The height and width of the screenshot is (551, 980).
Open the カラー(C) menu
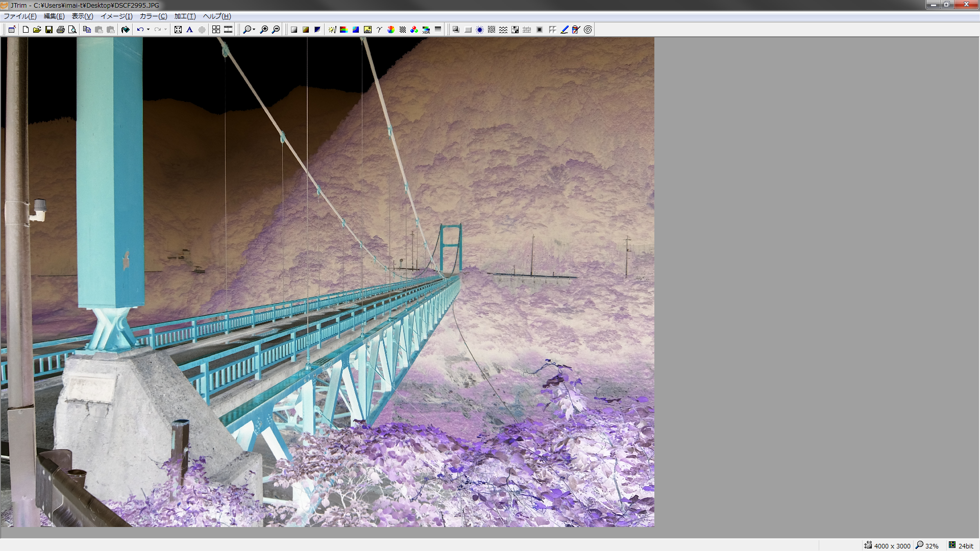tap(153, 16)
